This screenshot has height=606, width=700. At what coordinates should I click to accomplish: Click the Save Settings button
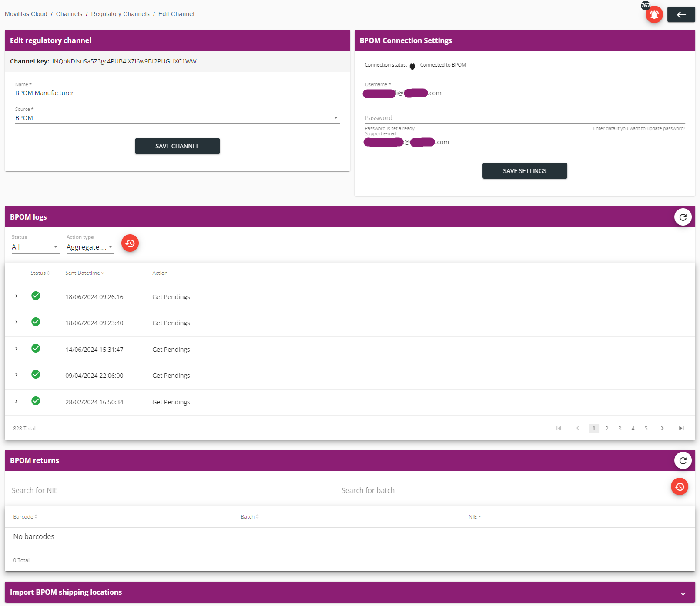coord(525,171)
